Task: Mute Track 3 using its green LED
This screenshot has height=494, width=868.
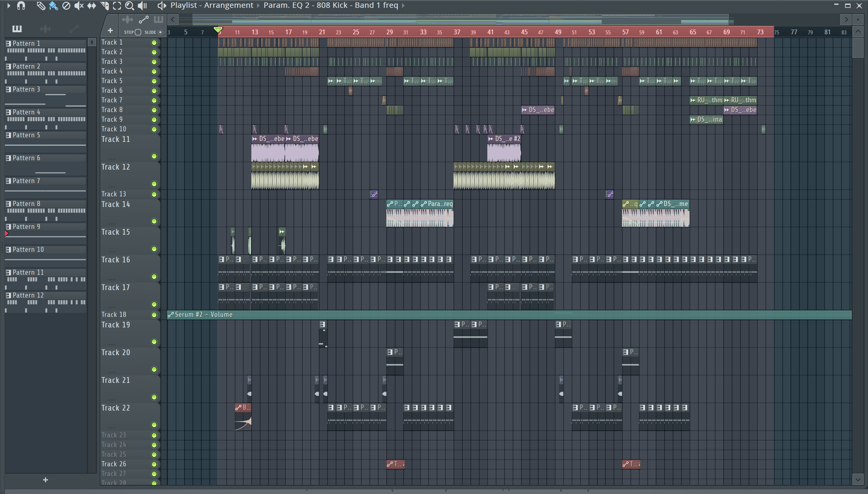Action: pyautogui.click(x=154, y=62)
